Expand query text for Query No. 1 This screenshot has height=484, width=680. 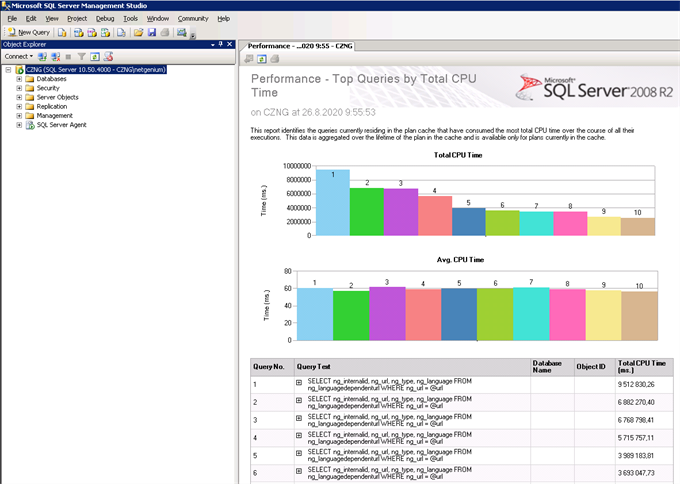point(299,383)
